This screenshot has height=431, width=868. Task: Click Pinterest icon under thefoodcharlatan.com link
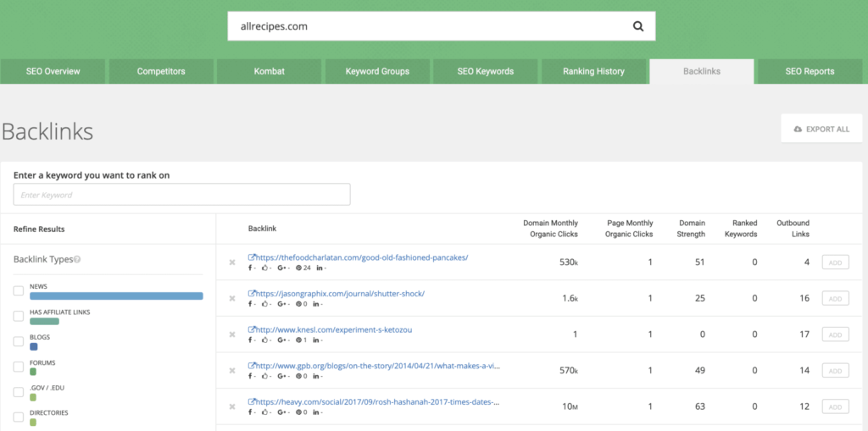pyautogui.click(x=299, y=268)
